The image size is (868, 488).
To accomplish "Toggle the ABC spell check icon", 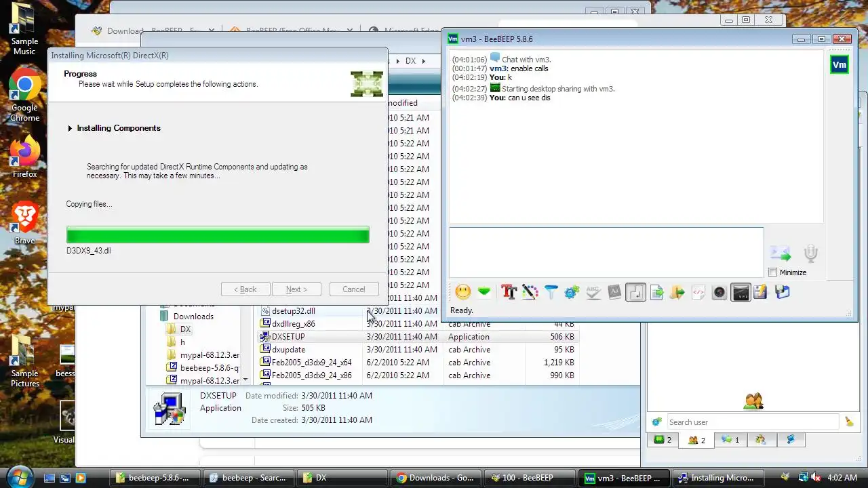I will coord(593,292).
